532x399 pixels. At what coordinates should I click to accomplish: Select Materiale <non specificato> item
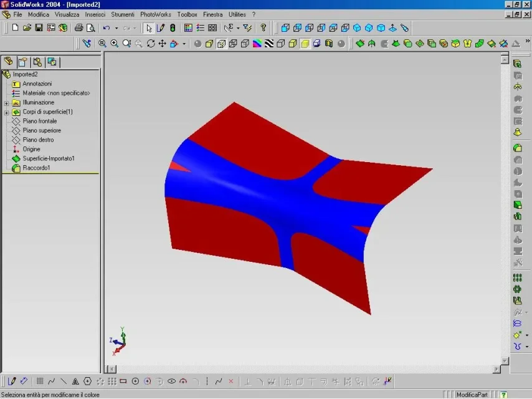tap(56, 93)
